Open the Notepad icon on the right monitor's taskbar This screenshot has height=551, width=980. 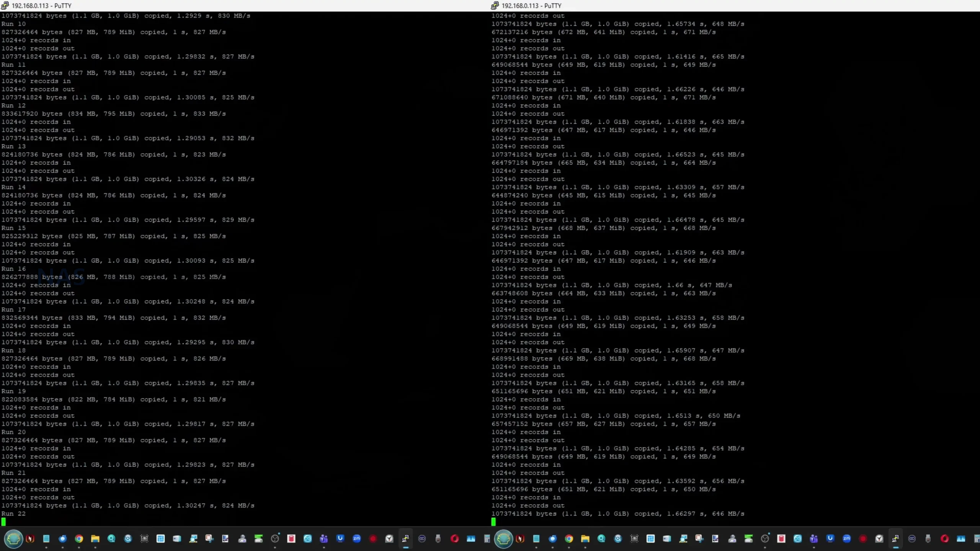tap(536, 539)
